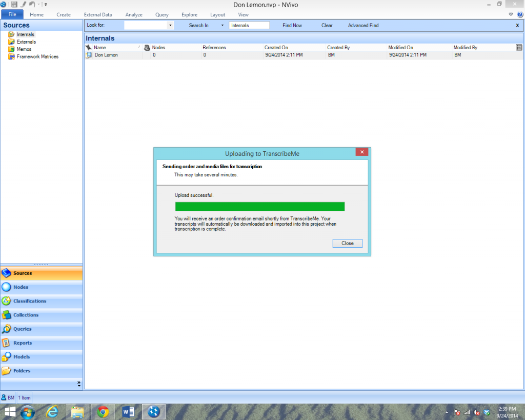Click the NVivo application logo icon
Image resolution: width=525 pixels, height=420 pixels.
[x=4, y=4]
